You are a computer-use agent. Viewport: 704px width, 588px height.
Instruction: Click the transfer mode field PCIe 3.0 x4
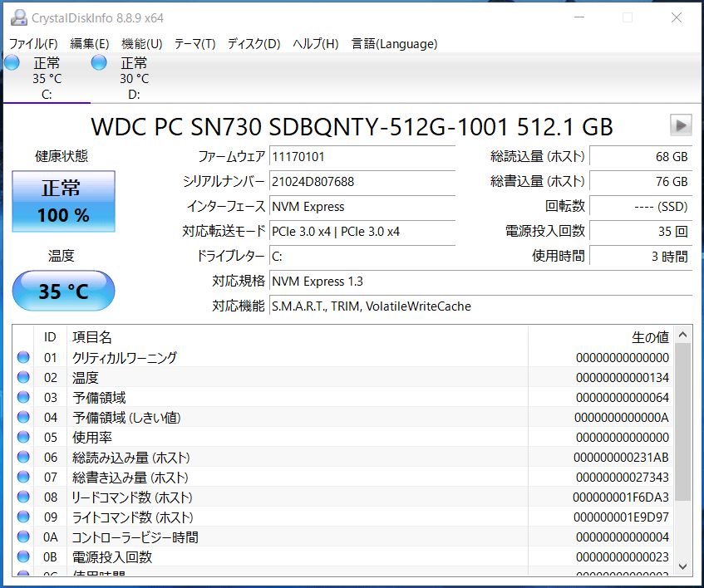coord(362,232)
